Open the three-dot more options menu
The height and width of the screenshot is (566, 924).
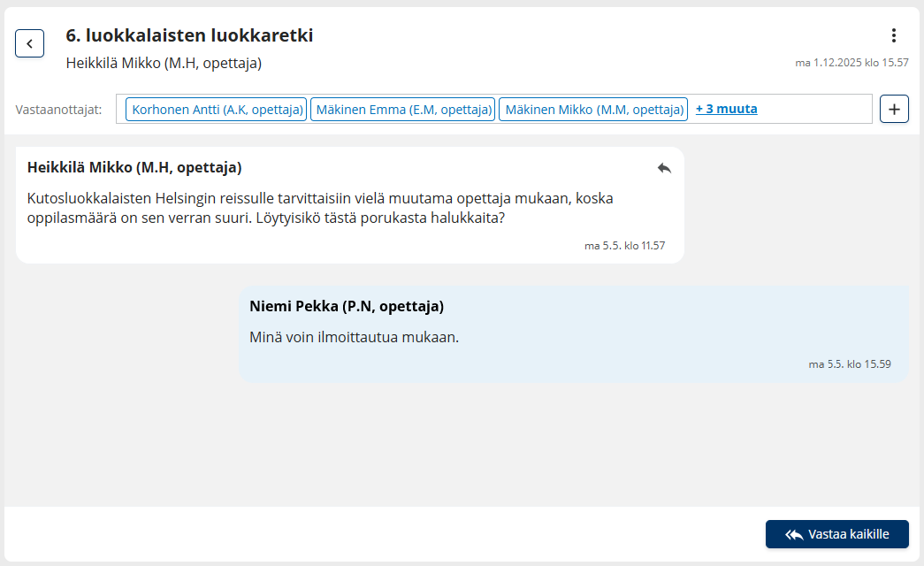894,35
